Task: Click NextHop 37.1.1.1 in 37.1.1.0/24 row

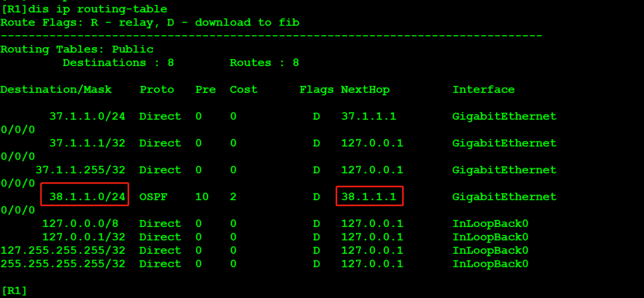Action: (369, 117)
